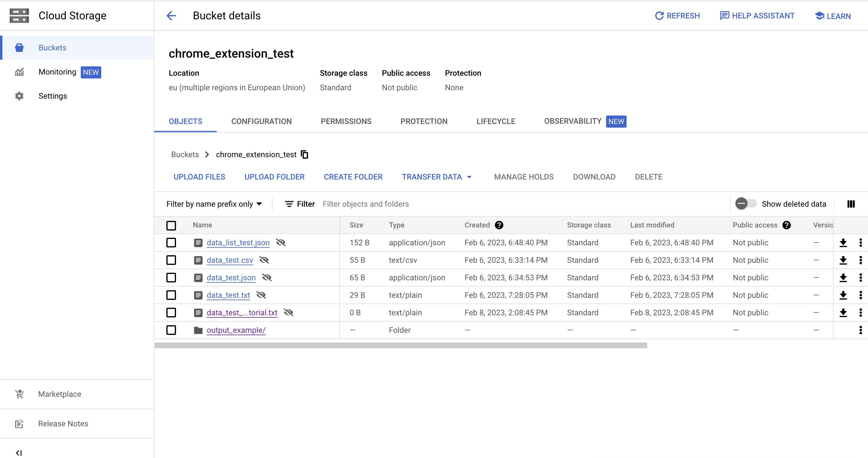The image size is (868, 458).
Task: Download data_test.json via its download icon
Action: coord(843,278)
